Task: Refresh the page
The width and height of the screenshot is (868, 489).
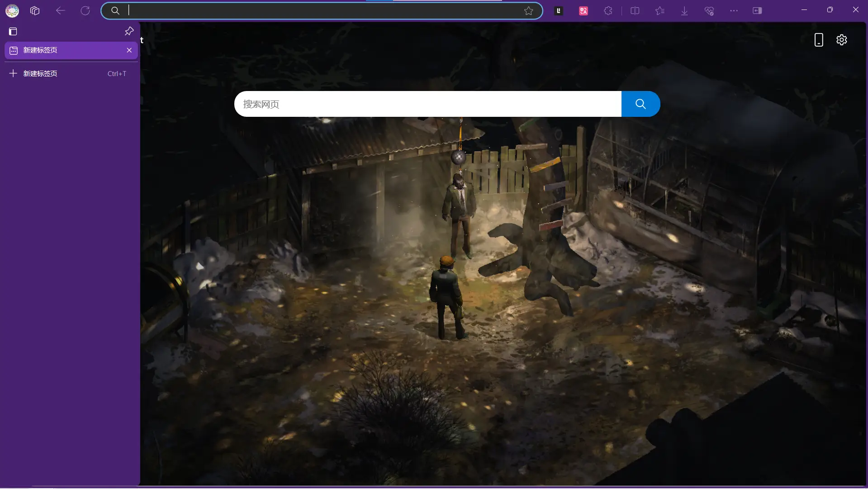Action: (x=85, y=10)
